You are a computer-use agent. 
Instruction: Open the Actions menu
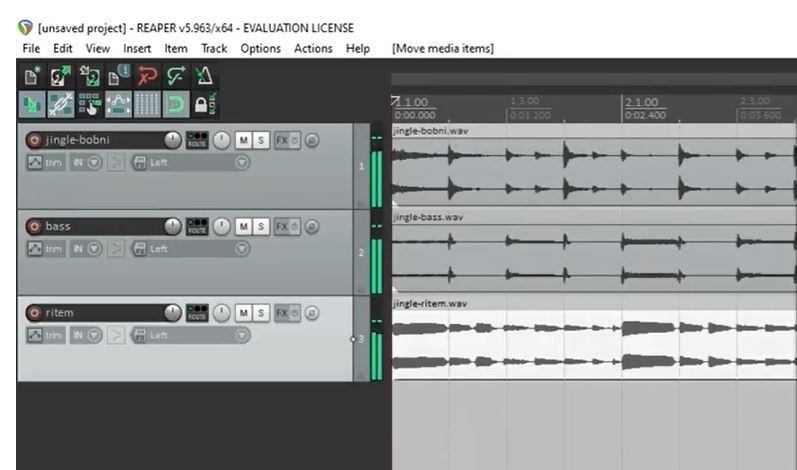coord(313,49)
